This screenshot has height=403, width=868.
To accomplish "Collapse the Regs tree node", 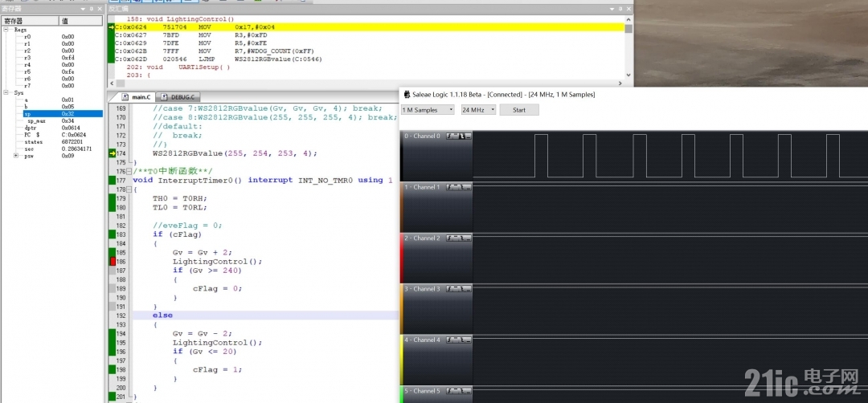I will tap(6, 30).
